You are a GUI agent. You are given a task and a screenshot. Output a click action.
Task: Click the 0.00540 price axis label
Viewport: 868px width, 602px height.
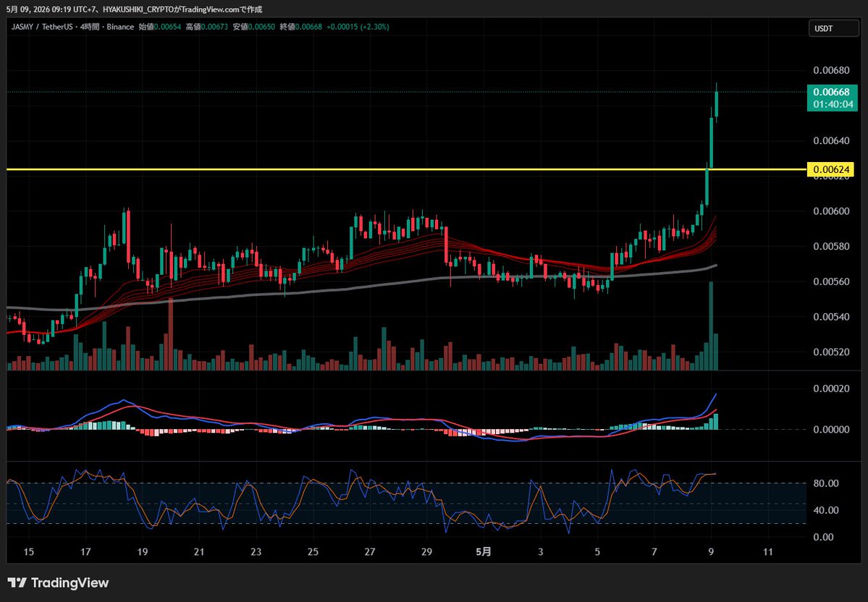(x=831, y=316)
